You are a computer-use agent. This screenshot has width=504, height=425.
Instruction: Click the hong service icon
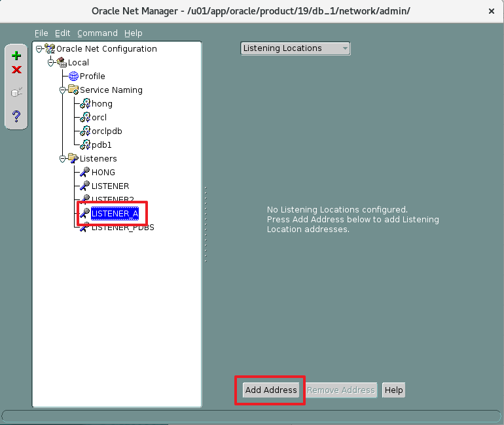pyautogui.click(x=85, y=104)
